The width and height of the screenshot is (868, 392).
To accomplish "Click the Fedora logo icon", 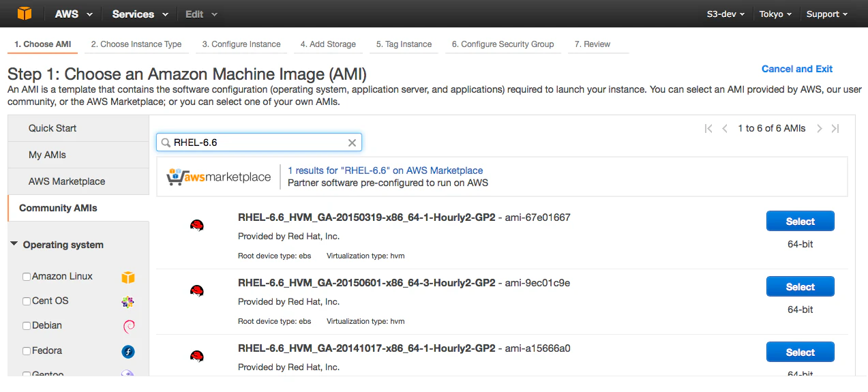I will [x=128, y=351].
